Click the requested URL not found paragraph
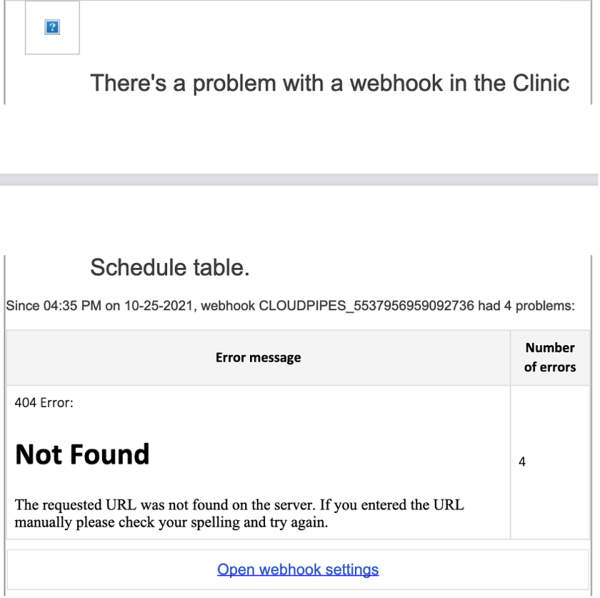Image resolution: width=600 pixels, height=598 pixels. tap(239, 513)
